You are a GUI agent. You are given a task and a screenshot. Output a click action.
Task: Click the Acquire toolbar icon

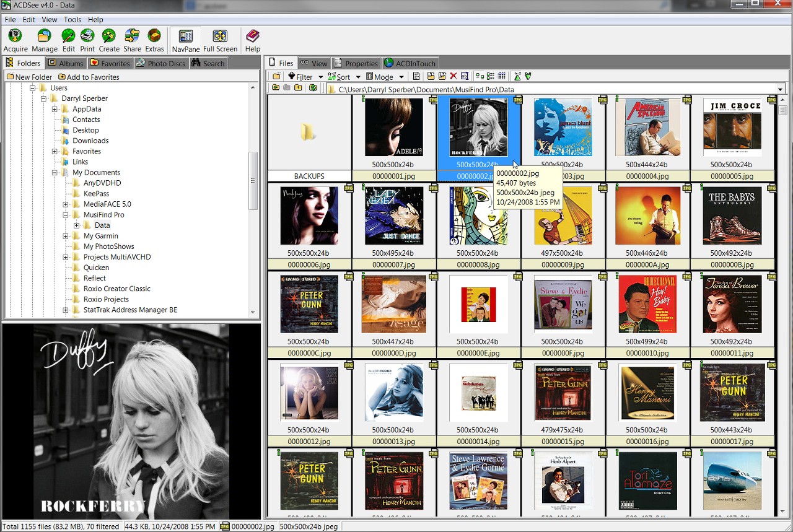coord(15,40)
